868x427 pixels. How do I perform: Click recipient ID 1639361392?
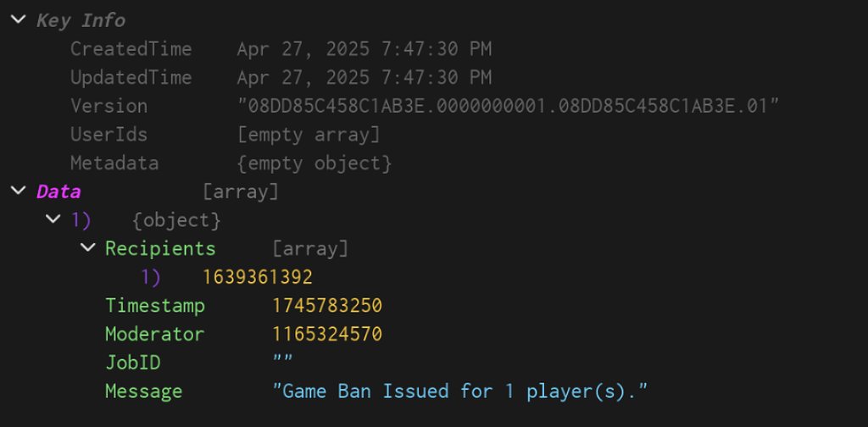(258, 277)
